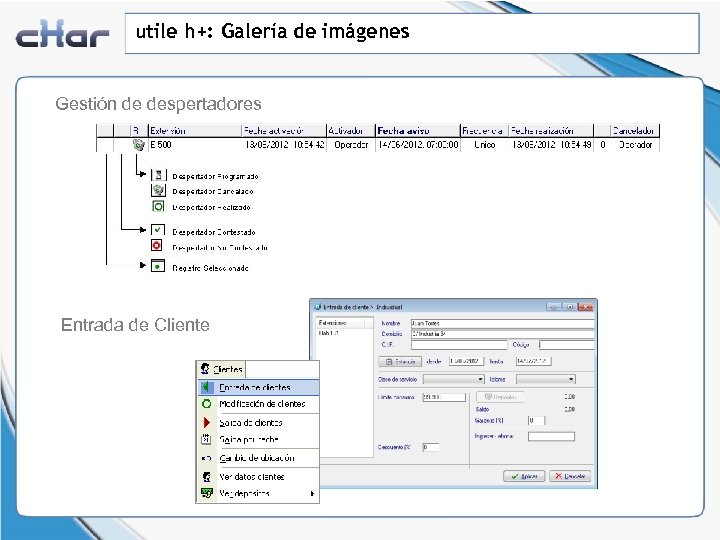Click the 07:00:00 Fecha aviso cell
Image resolution: width=720 pixels, height=540 pixels.
[x=418, y=145]
